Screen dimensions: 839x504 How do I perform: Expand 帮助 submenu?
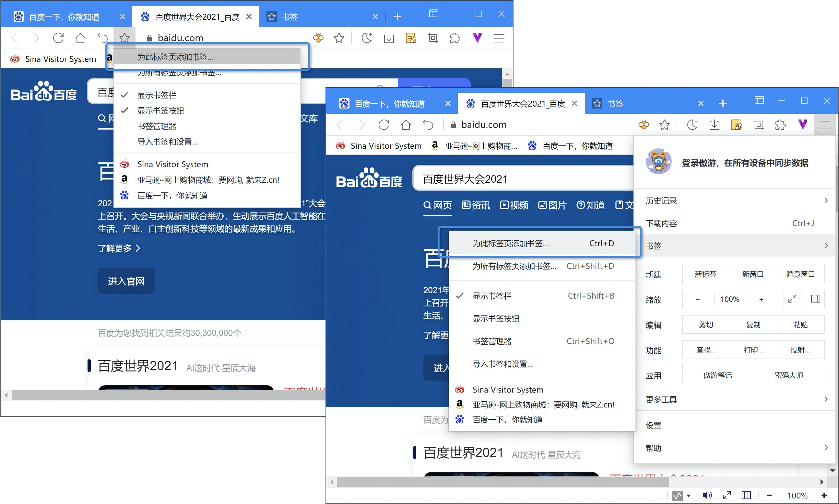coord(734,448)
